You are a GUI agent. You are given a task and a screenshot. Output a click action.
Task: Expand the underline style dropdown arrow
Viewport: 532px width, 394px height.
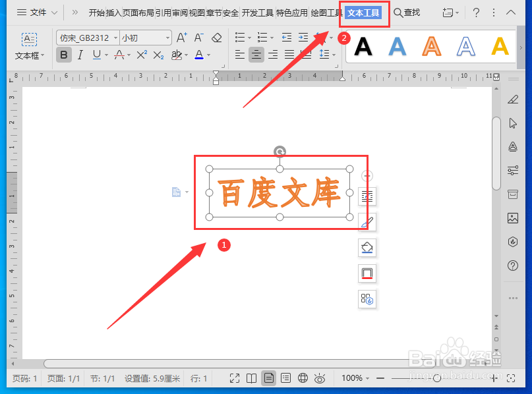pos(106,55)
